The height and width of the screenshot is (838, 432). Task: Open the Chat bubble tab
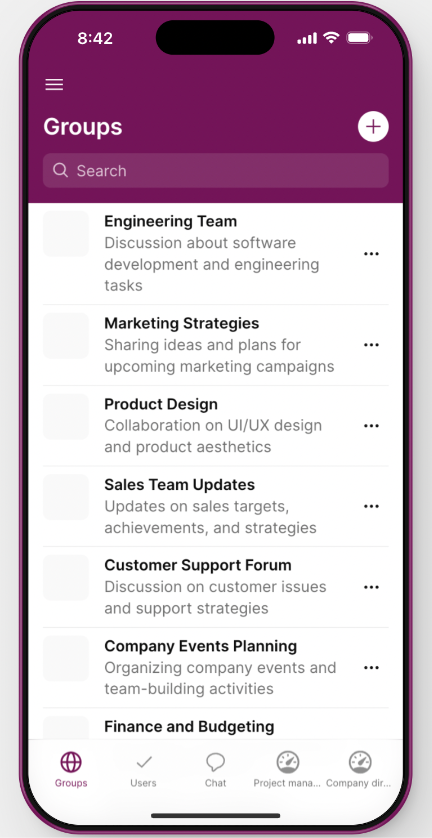coord(215,770)
